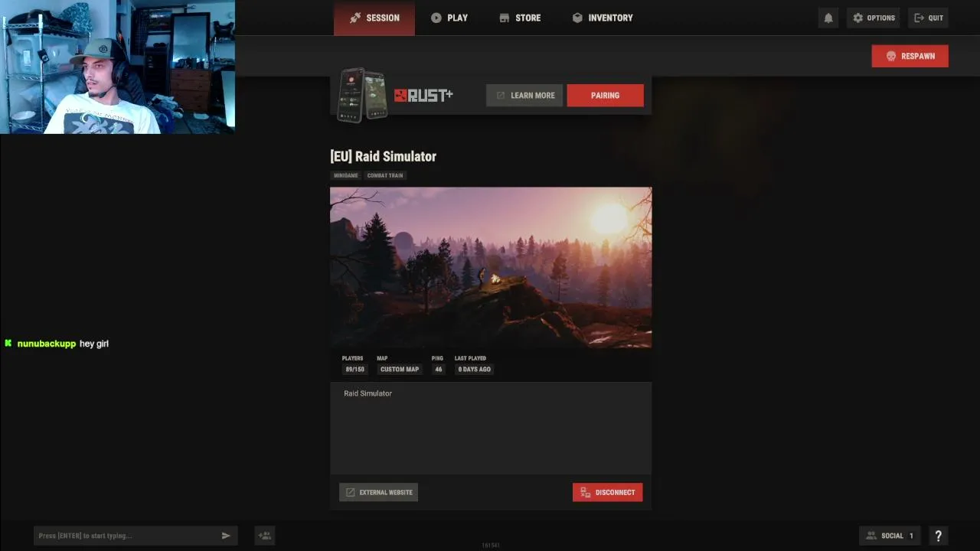The width and height of the screenshot is (980, 551).
Task: Click the MINIGAME tag
Action: click(346, 175)
